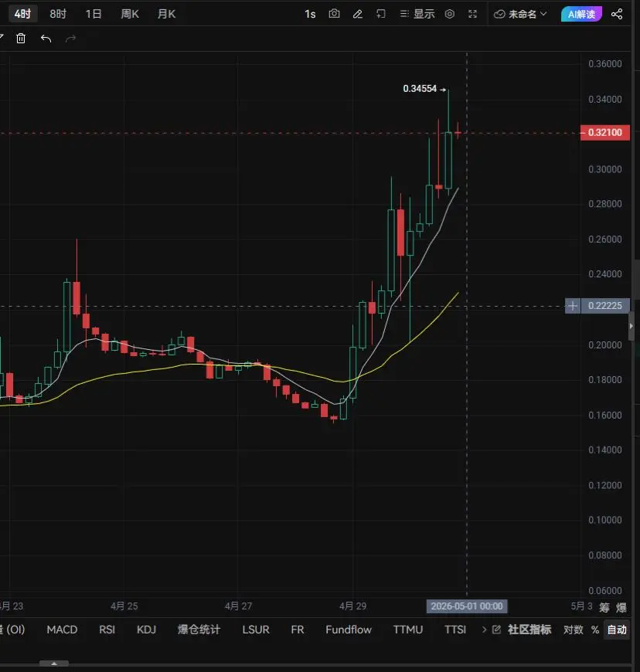Switch to the 1日 timeframe
Image resolution: width=640 pixels, height=672 pixels.
pyautogui.click(x=94, y=14)
